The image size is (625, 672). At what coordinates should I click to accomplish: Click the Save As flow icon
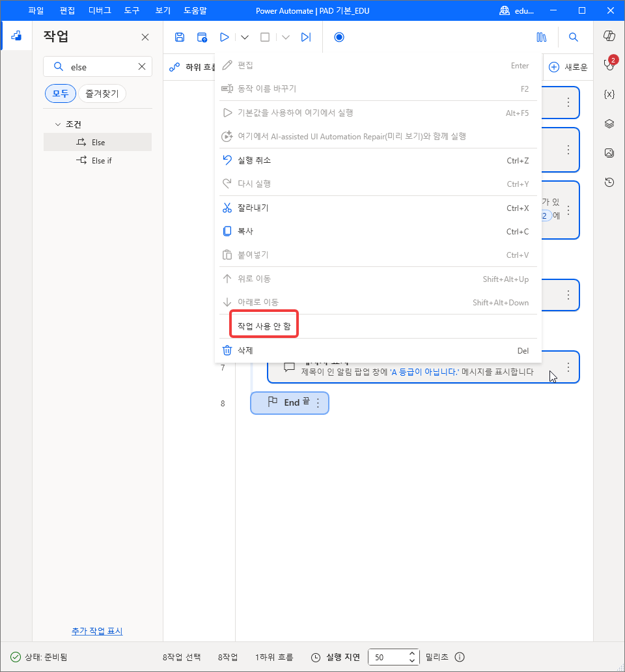(202, 37)
